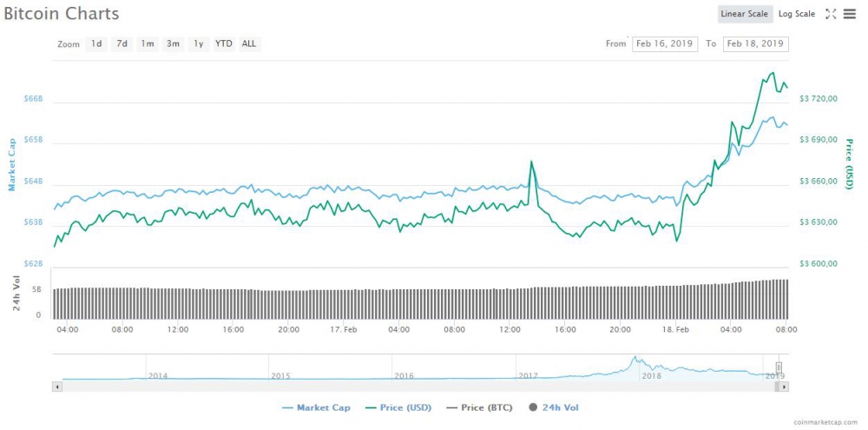This screenshot has height=430, width=868.
Task: Click the 2017 label in navigator
Action: tap(528, 375)
